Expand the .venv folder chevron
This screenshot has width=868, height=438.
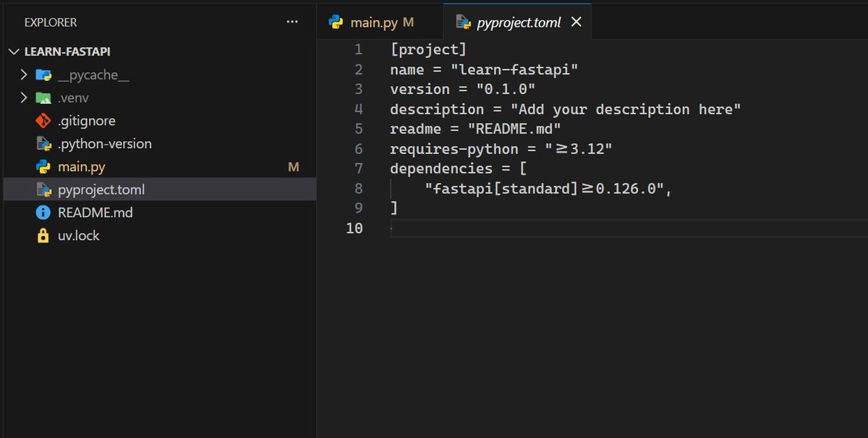click(x=23, y=98)
